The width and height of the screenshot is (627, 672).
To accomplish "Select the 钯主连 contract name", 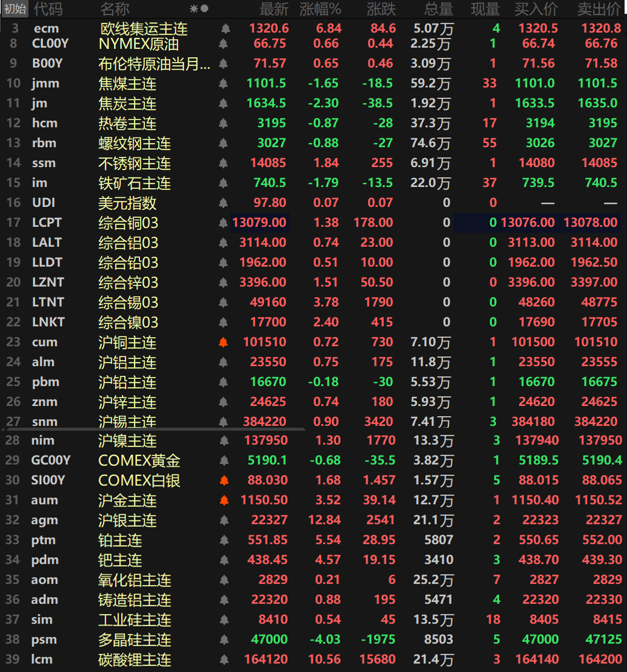I will (x=120, y=560).
